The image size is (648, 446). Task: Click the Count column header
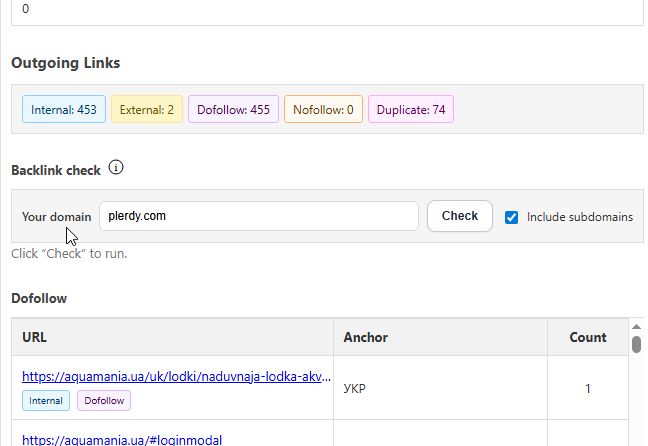click(x=588, y=337)
